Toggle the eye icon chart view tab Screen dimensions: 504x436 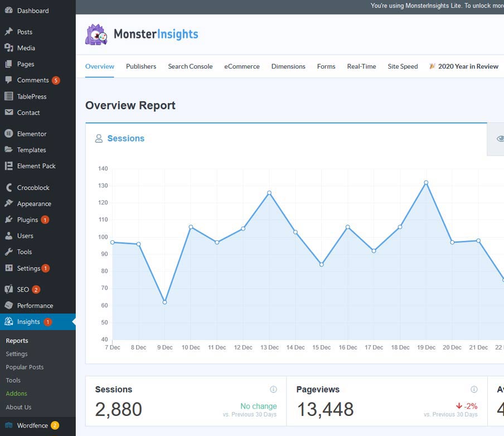tap(500, 139)
